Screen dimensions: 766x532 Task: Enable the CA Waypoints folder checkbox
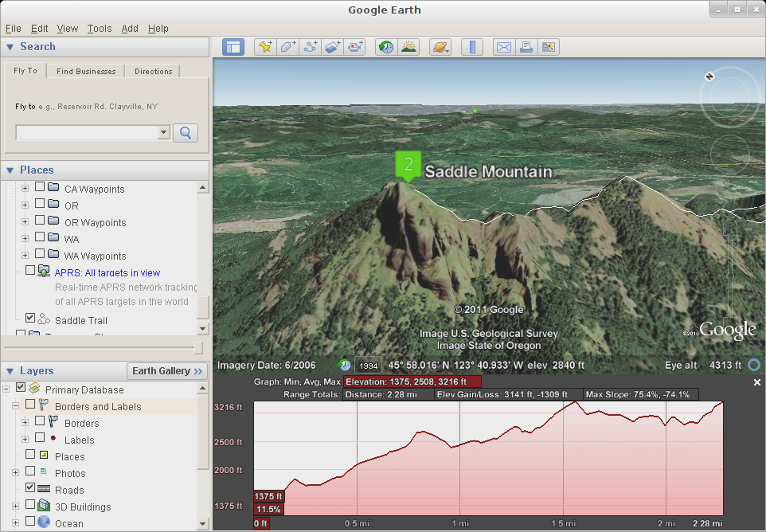coord(40,186)
